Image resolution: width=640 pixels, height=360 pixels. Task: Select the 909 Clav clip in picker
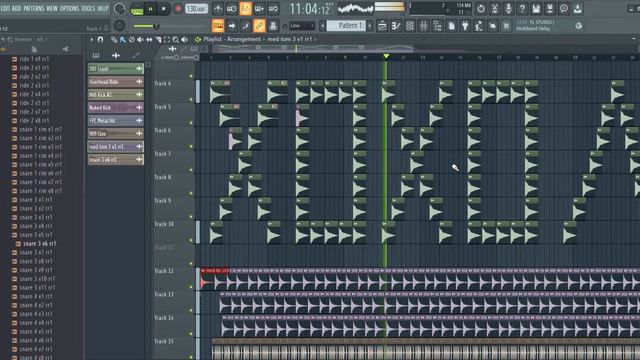pyautogui.click(x=116, y=133)
